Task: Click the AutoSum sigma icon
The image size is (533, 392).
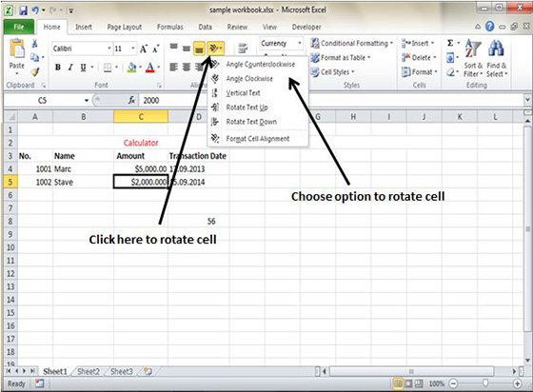Action: pos(450,43)
